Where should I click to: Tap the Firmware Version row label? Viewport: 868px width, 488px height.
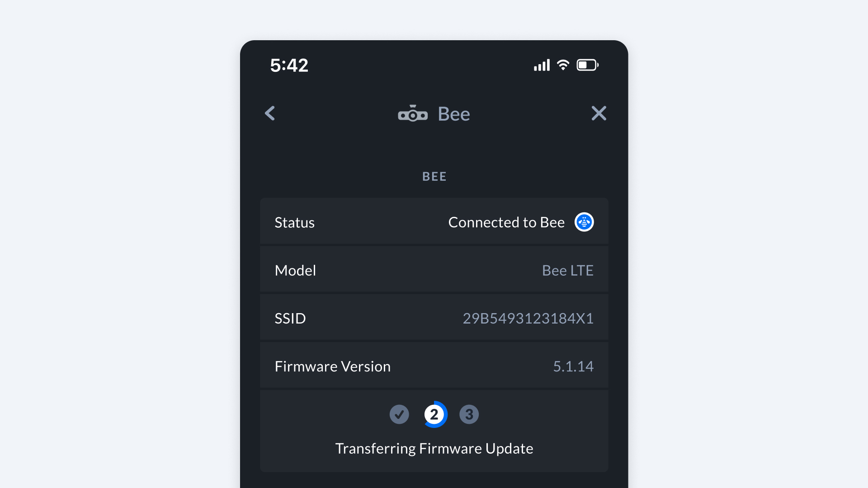(333, 366)
